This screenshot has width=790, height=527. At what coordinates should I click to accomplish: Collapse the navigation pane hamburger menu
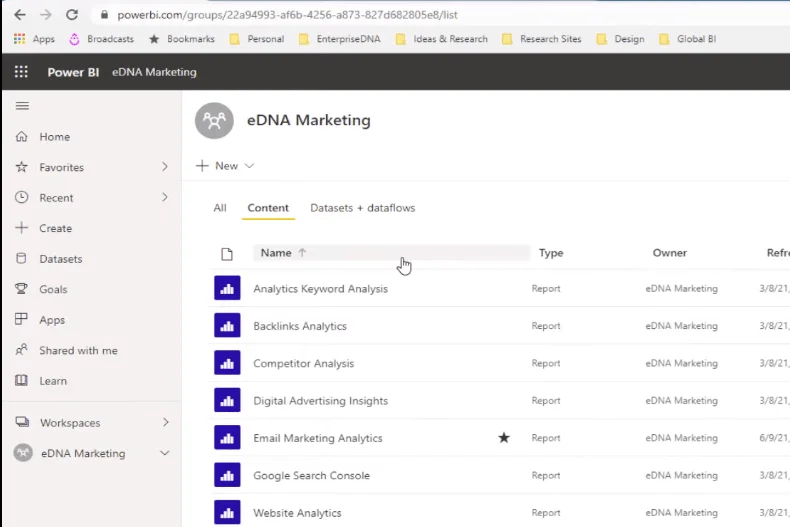coord(22,106)
